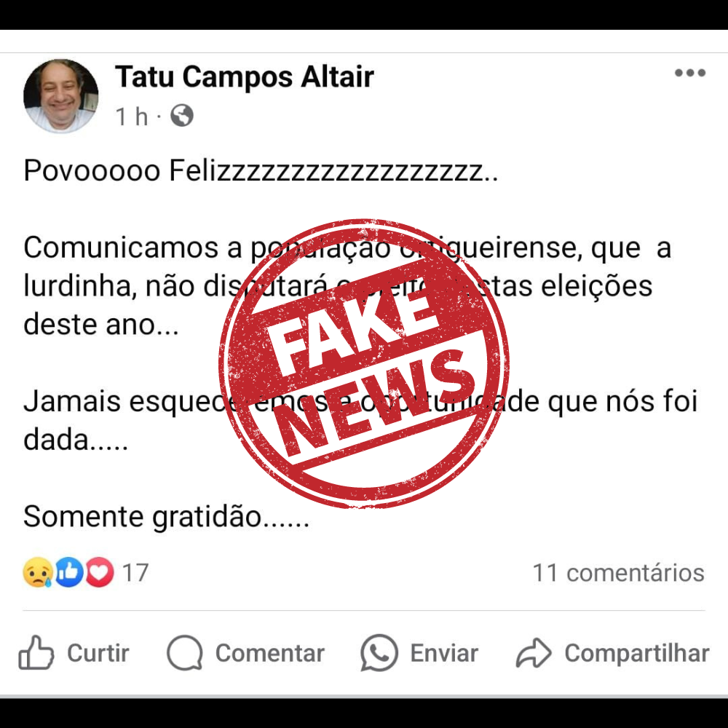Viewport: 728px width, 728px height.
Task: Click the Enviar button label
Action: coord(444,653)
